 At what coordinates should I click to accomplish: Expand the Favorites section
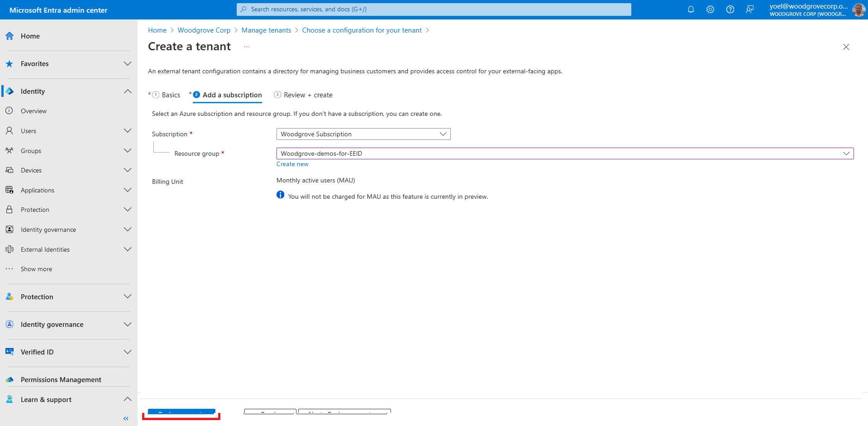128,64
